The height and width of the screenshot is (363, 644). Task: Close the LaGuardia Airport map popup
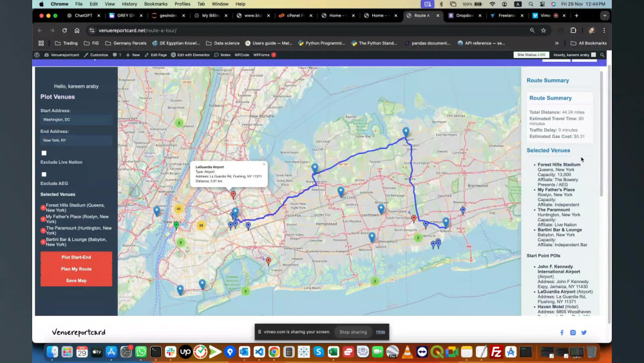pos(263,164)
